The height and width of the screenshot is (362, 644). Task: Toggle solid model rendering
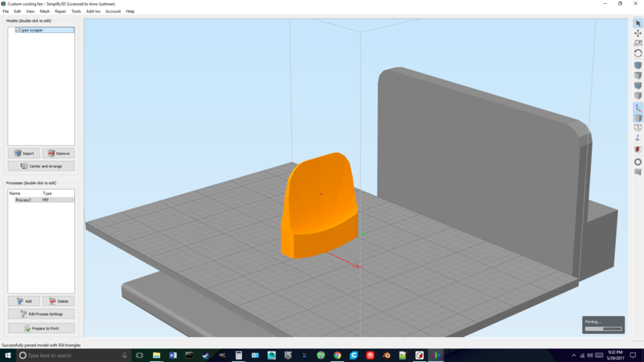tap(638, 118)
